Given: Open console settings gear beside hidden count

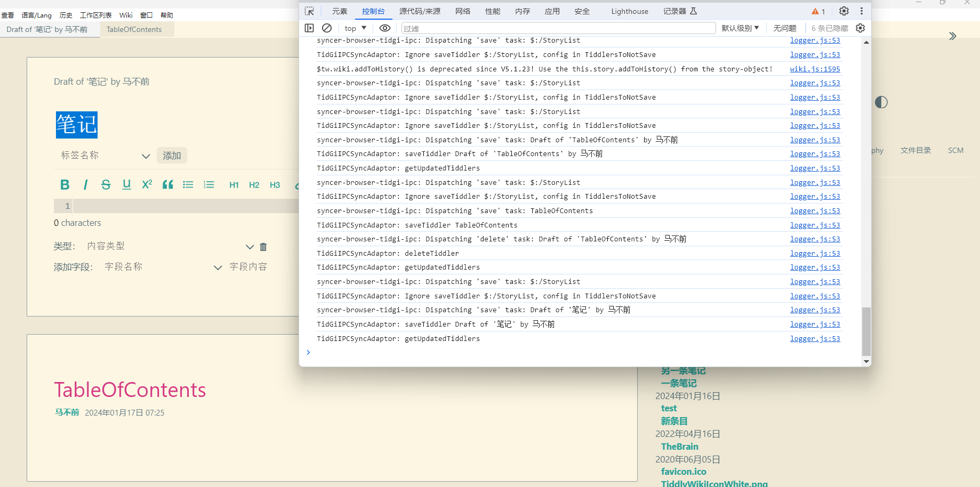Looking at the screenshot, I should click(x=861, y=28).
